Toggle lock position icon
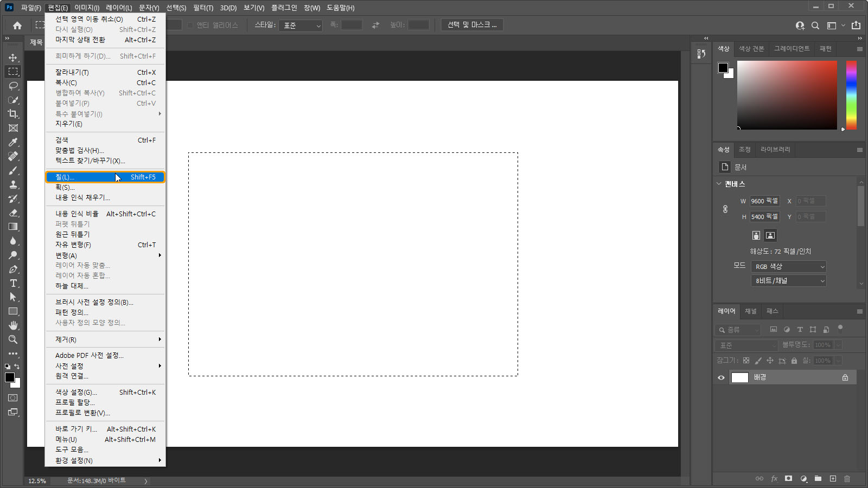The width and height of the screenshot is (868, 488). pyautogui.click(x=770, y=361)
